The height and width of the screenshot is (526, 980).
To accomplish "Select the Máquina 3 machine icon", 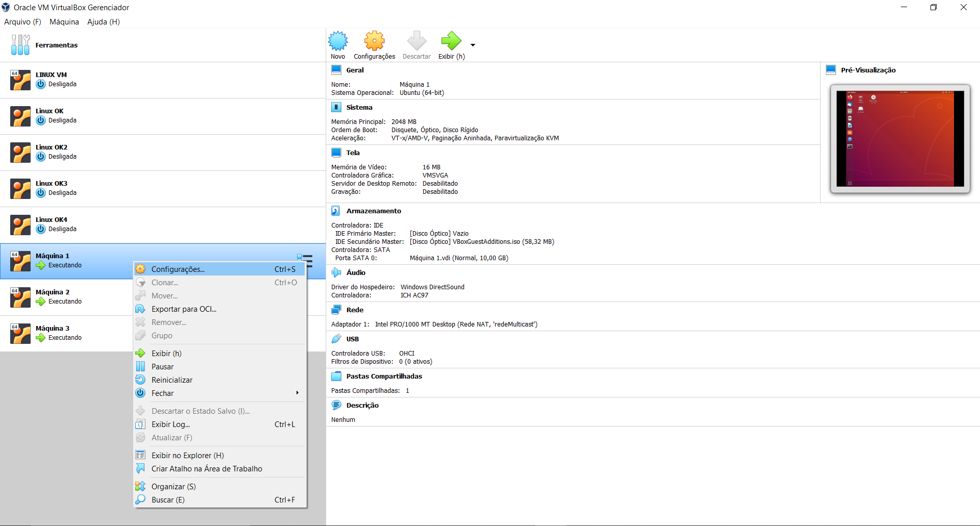I will click(20, 334).
